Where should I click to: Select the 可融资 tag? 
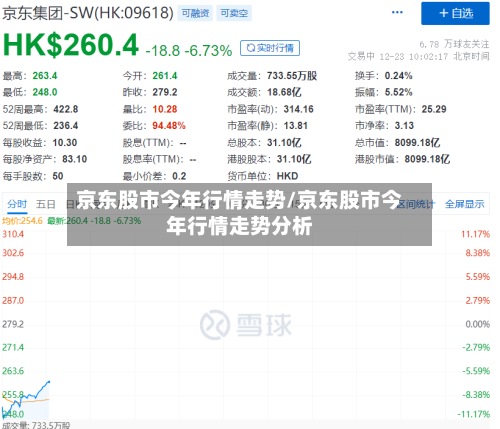coord(195,13)
